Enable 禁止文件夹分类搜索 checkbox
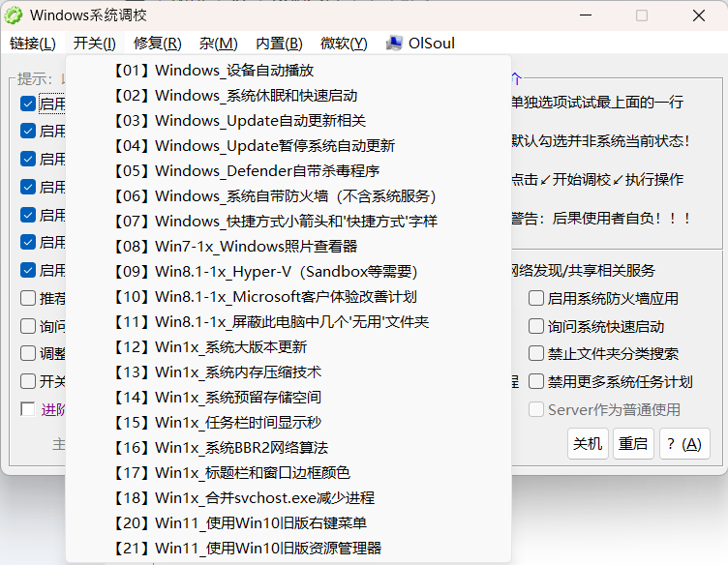Screen dimensions: 728x565 pos(535,353)
